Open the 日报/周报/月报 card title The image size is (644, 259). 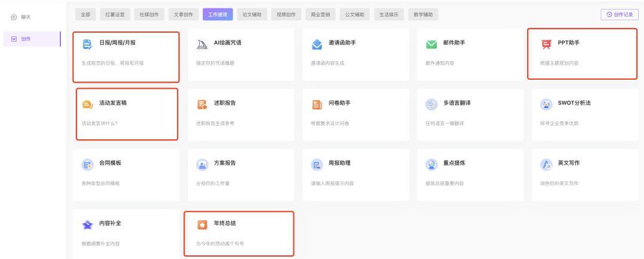pos(117,43)
